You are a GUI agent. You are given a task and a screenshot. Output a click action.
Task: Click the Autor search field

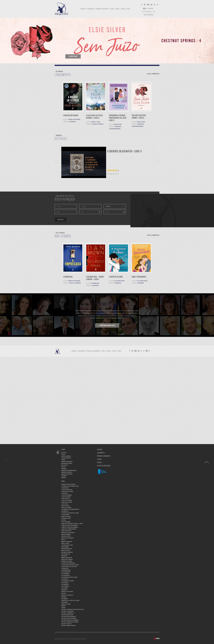(90, 206)
